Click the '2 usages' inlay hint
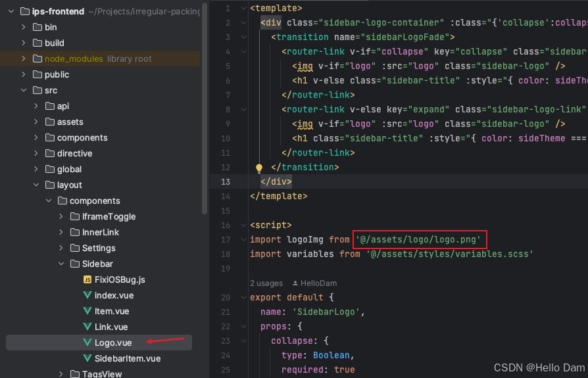This screenshot has height=378, width=588. click(x=266, y=283)
